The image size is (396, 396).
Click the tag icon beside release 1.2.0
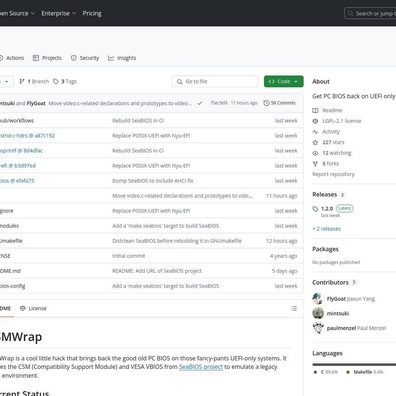click(315, 209)
